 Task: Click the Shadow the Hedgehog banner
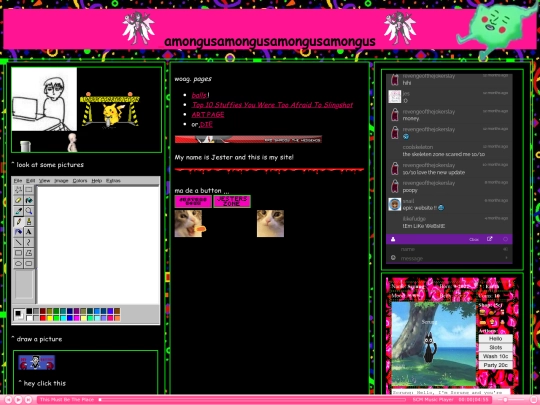click(x=248, y=139)
